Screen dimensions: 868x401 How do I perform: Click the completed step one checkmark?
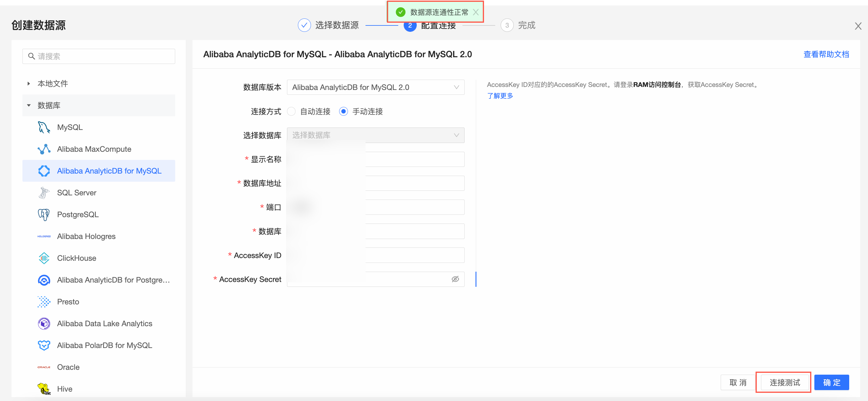click(304, 25)
